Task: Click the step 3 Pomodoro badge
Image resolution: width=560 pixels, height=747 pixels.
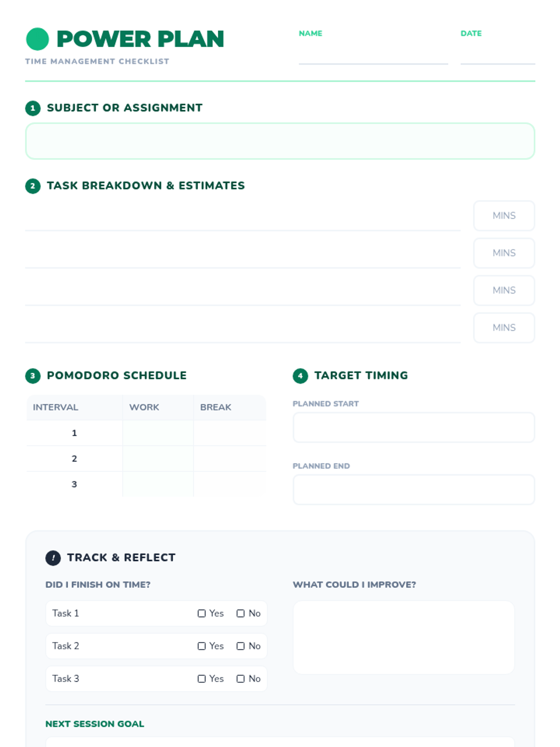Action: click(x=33, y=376)
